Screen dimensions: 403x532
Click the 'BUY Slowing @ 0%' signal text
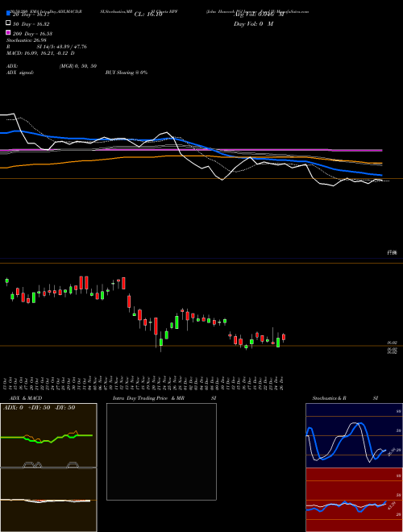[127, 73]
